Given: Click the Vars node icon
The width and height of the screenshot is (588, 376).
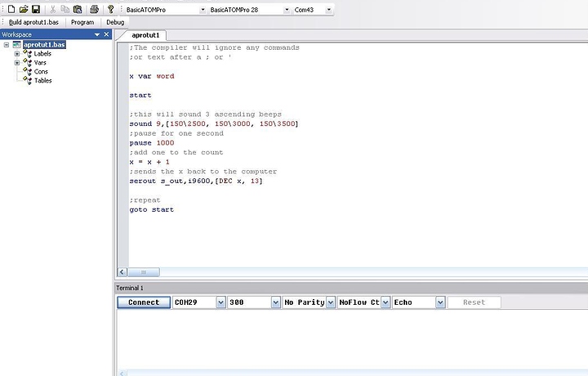Looking at the screenshot, I should click(x=28, y=63).
